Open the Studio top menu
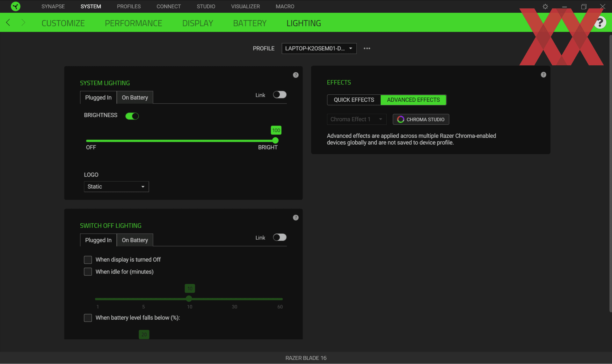The image size is (612, 364). click(206, 6)
